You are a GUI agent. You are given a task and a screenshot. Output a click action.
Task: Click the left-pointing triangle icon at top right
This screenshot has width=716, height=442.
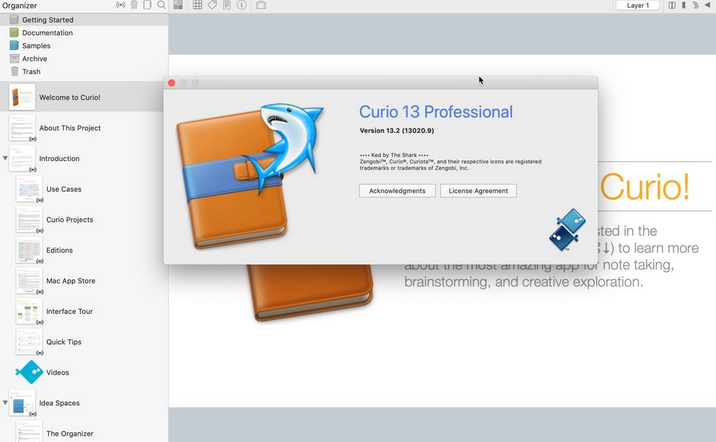tap(707, 5)
